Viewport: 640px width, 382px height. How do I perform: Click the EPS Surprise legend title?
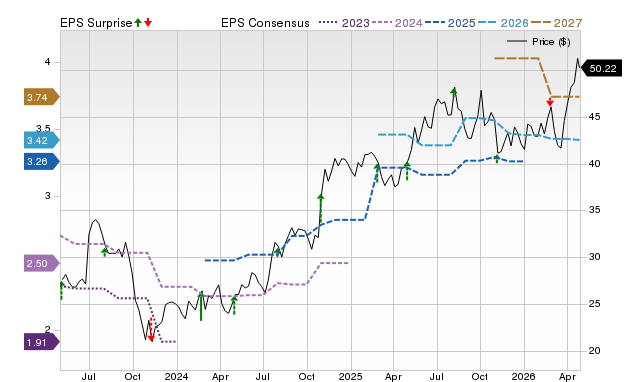[x=96, y=23]
